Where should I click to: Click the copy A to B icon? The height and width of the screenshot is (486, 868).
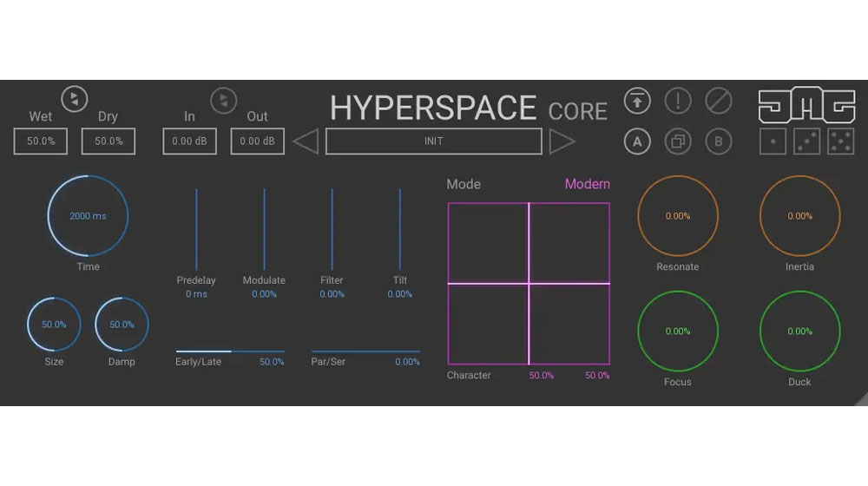678,141
